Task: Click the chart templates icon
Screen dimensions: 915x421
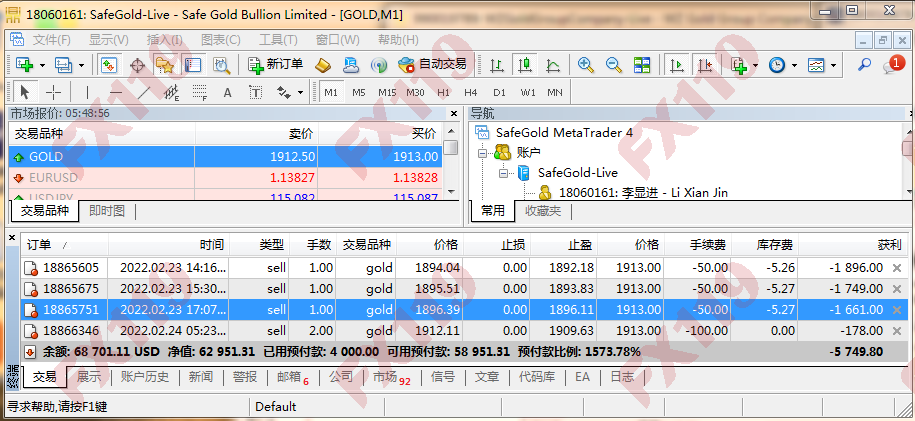Action: click(x=816, y=65)
